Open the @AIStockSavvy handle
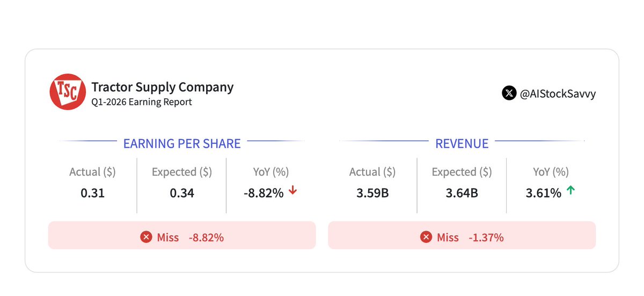Screen dimensions: 644x296 pyautogui.click(x=558, y=93)
